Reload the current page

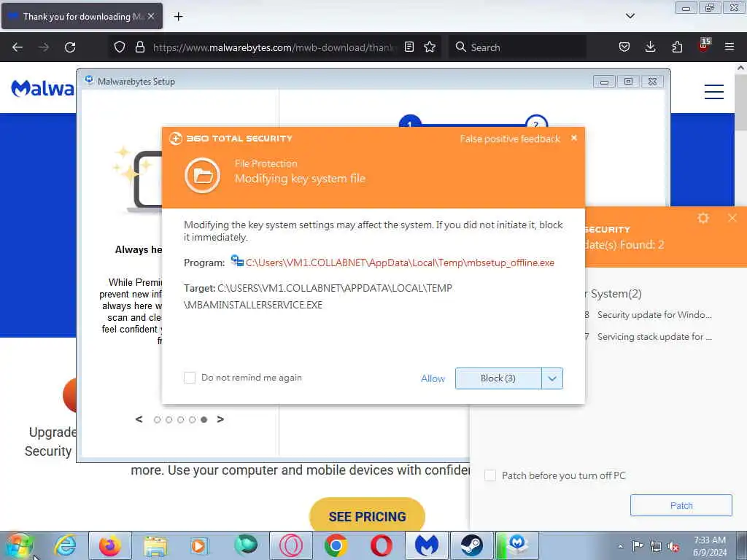70,47
